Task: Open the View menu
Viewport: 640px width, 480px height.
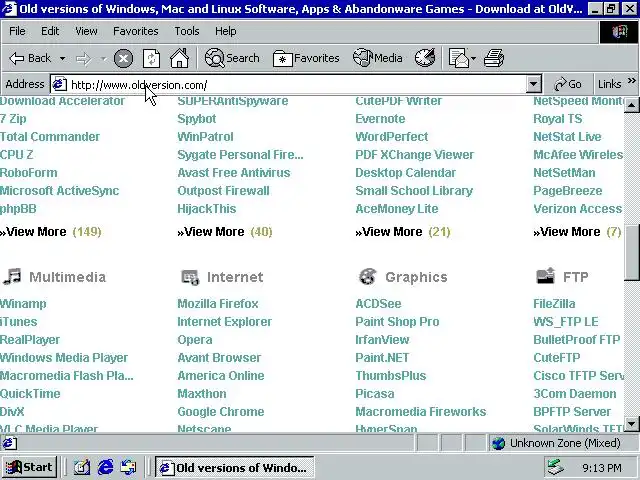Action: point(86,31)
